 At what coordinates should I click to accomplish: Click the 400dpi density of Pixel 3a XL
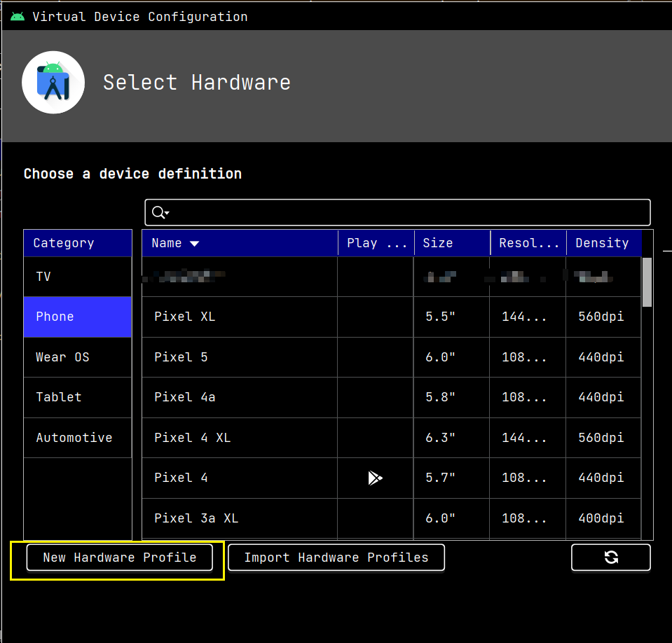coord(601,518)
